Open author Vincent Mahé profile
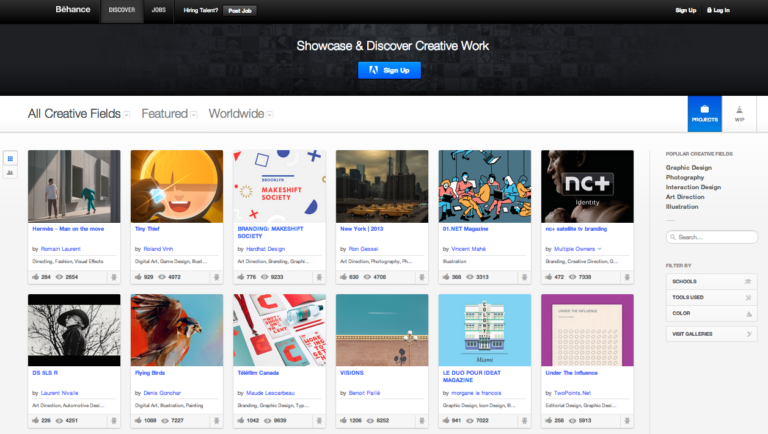 click(469, 249)
